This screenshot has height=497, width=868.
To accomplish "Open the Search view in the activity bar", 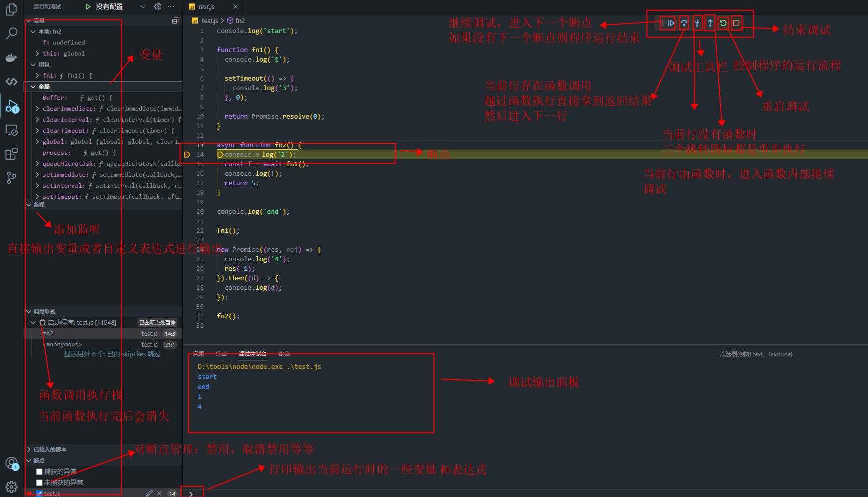I will click(11, 34).
